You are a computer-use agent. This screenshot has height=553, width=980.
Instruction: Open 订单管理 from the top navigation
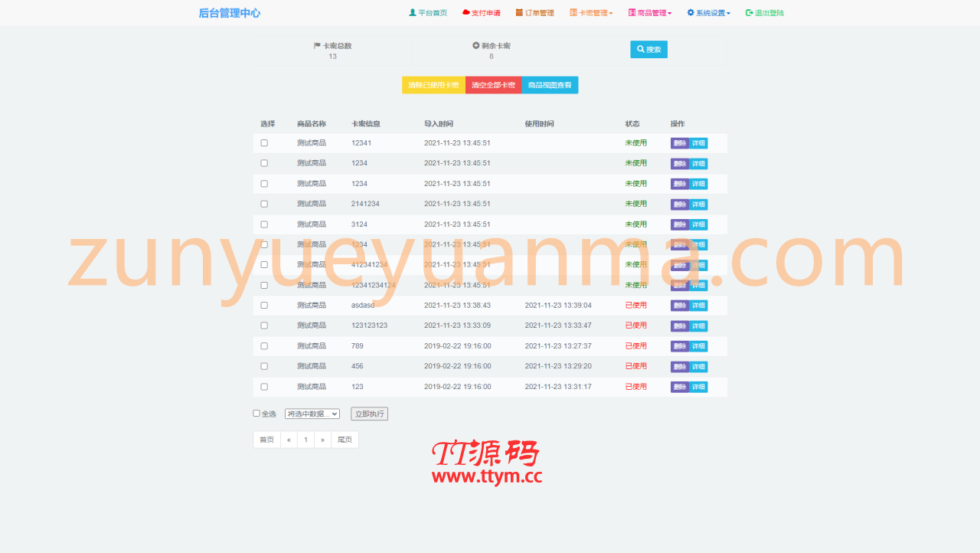tap(534, 13)
